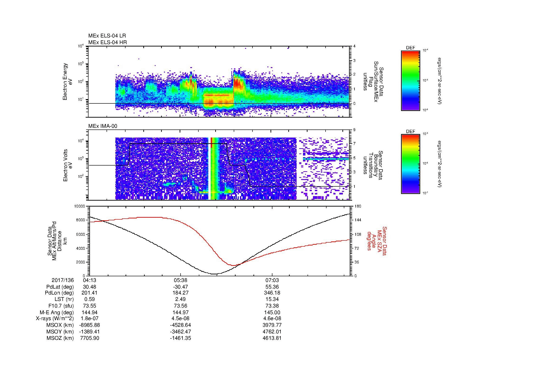Click the 04:13 time tick label

(89, 280)
